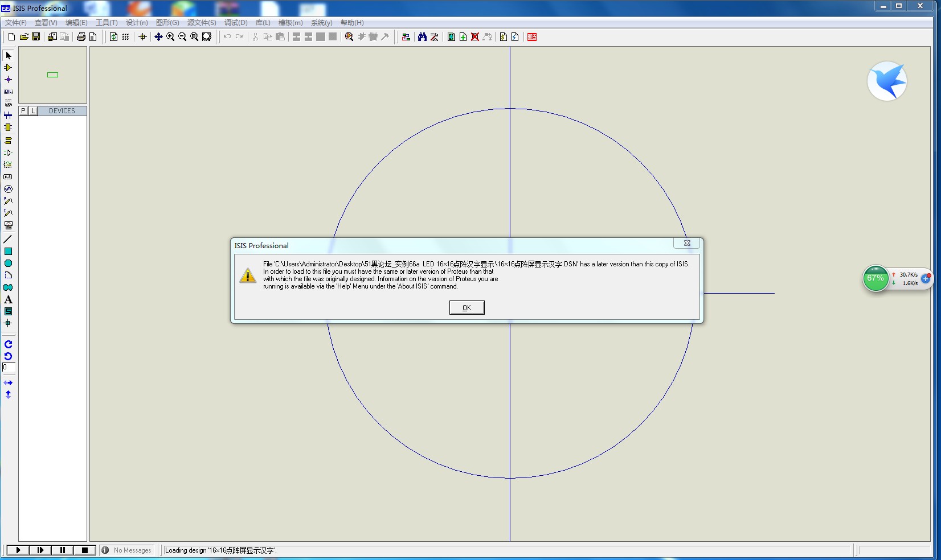The image size is (941, 560).
Task: Create a new design with New File icon
Action: tap(11, 36)
